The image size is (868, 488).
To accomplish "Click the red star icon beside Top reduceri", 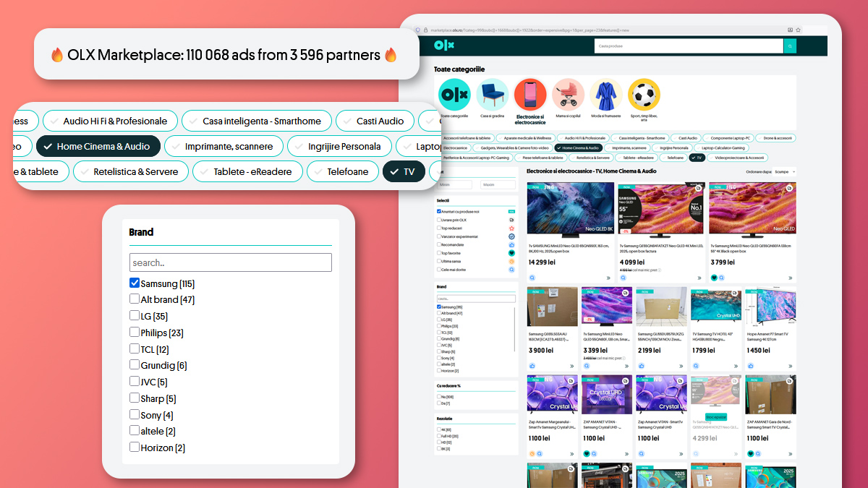I will 511,228.
